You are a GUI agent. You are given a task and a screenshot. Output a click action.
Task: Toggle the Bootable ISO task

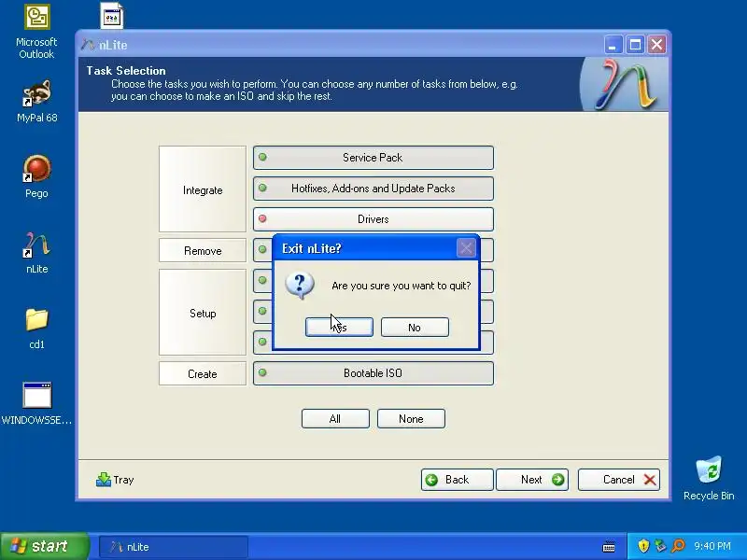tap(373, 373)
